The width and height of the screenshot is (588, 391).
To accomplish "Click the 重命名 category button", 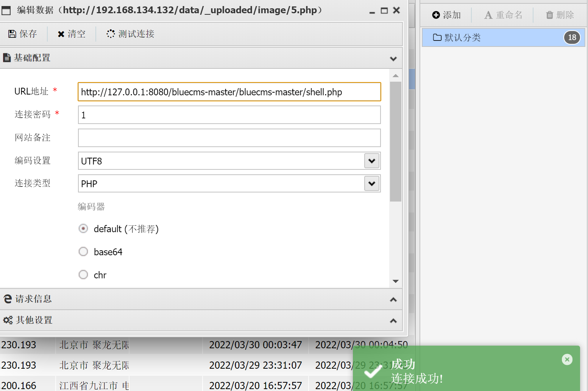I will click(x=503, y=15).
